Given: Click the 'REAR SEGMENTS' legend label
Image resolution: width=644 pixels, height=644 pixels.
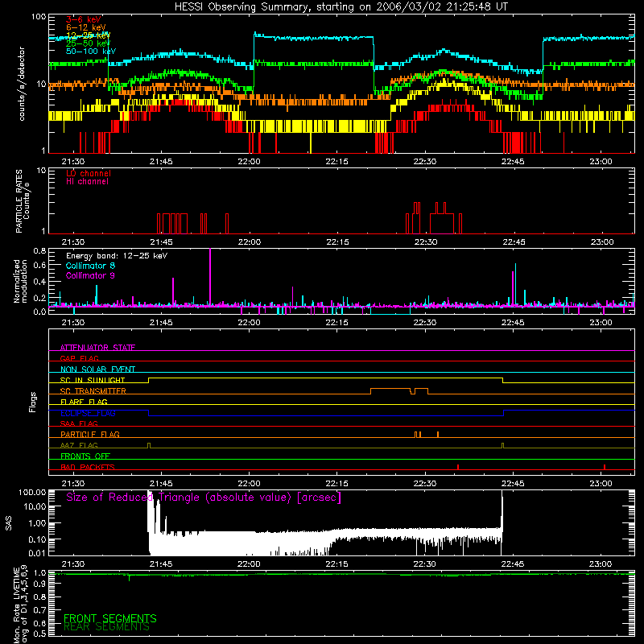Looking at the screenshot, I should 107,627.
